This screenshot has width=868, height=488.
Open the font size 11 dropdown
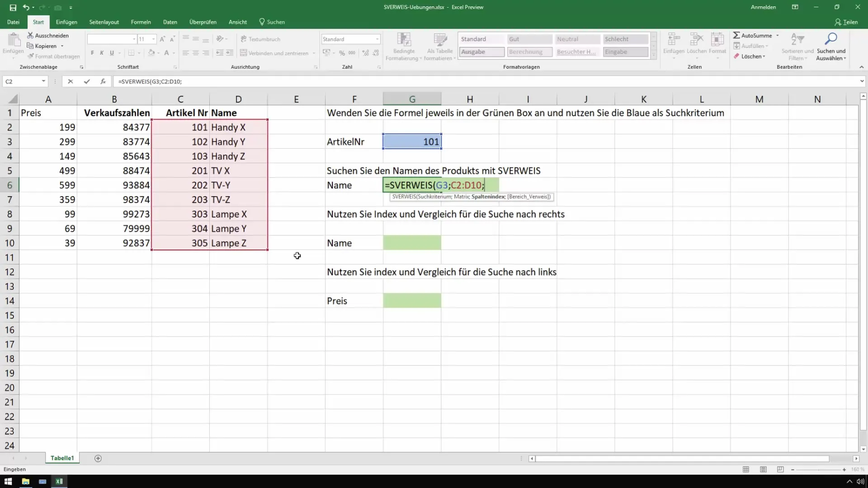147,39
